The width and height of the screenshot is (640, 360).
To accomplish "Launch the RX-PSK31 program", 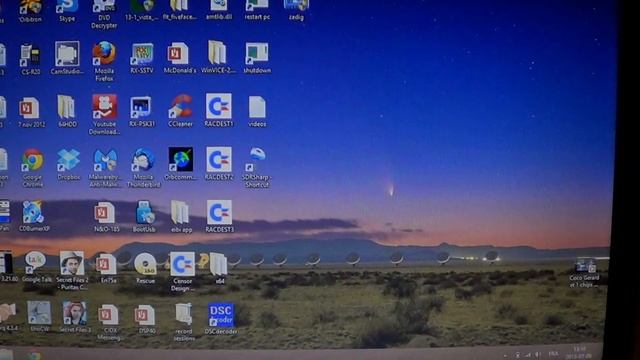I will coord(142,111).
